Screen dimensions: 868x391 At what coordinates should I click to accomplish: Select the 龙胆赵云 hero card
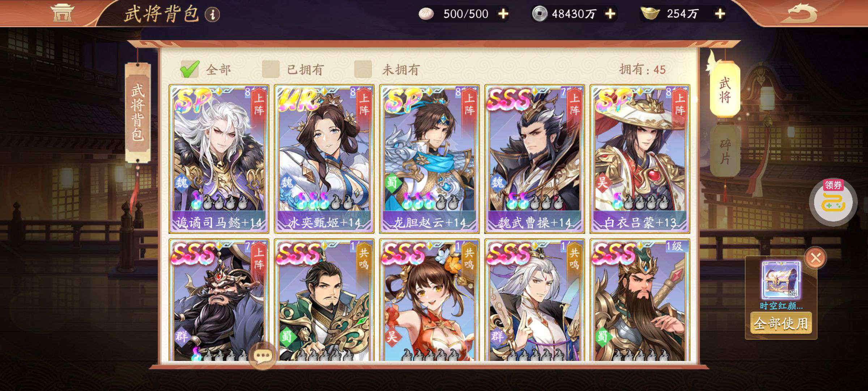(429, 159)
